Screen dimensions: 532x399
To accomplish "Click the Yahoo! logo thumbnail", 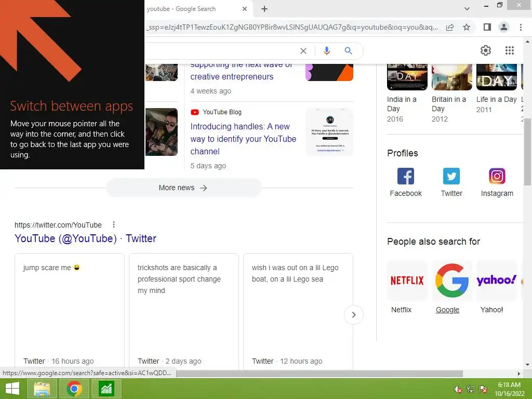I will click(496, 280).
